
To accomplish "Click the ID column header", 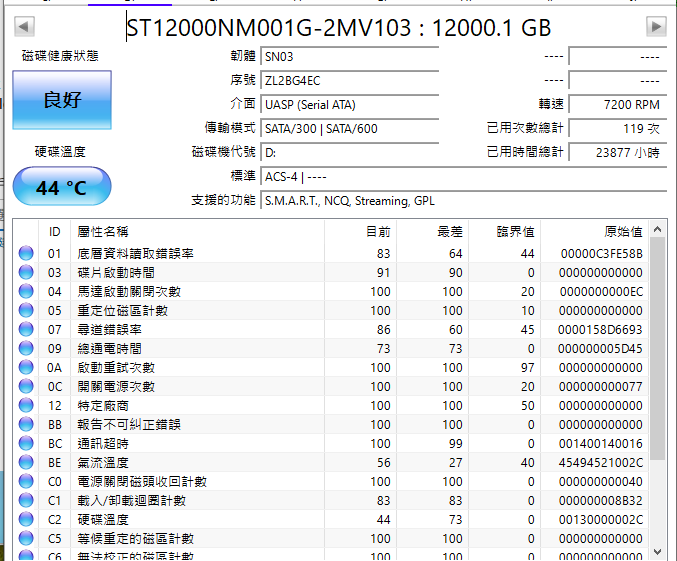I will tap(54, 232).
